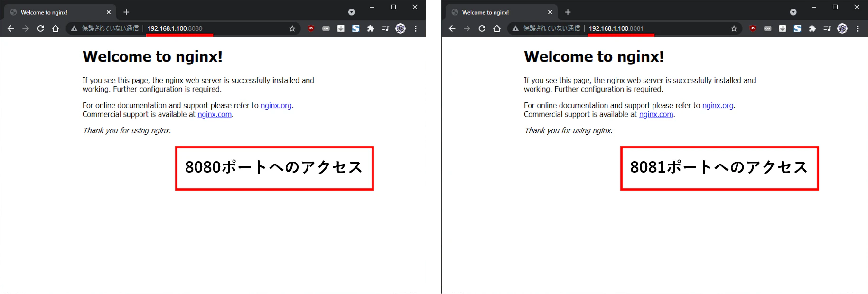Screen dimensions: 868x294
Task: Add a new tab in the 8081 window
Action: [568, 12]
